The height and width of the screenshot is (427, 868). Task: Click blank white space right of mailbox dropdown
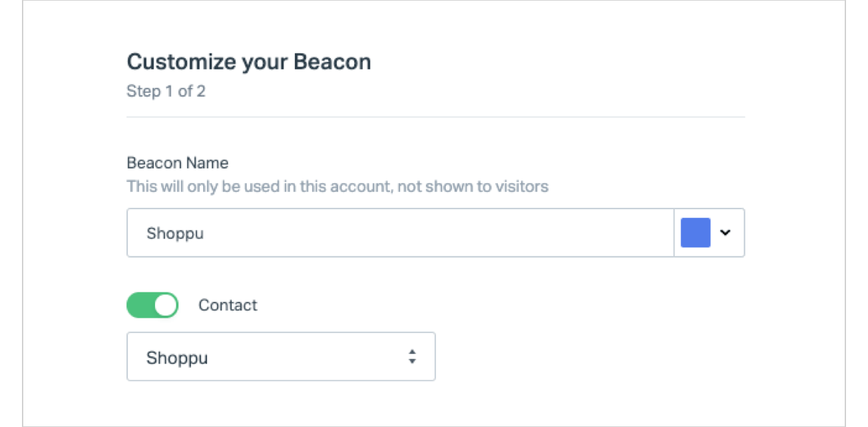tap(586, 357)
